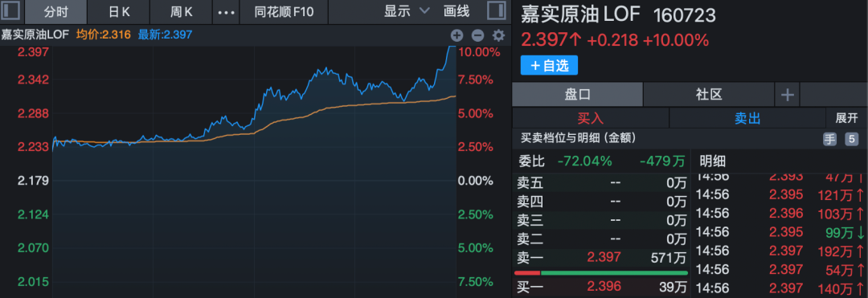Click the 最新:2.397 label
The image size is (868, 298).
[165, 35]
